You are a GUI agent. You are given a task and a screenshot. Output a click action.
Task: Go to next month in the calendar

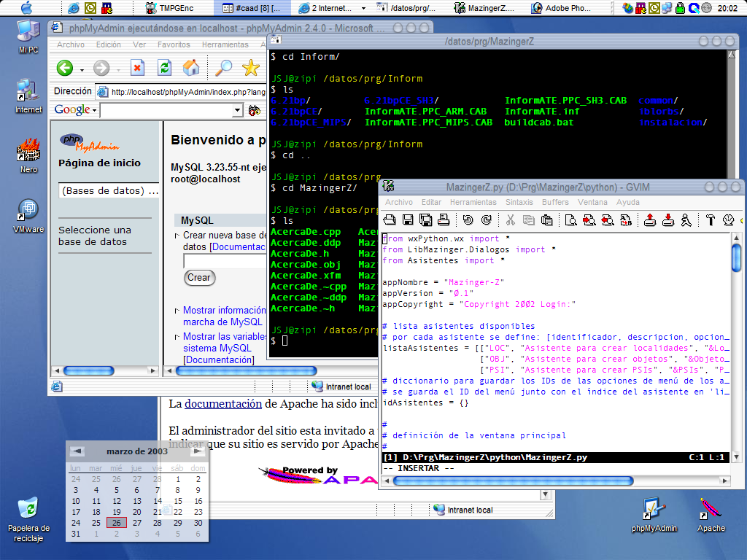pyautogui.click(x=197, y=451)
